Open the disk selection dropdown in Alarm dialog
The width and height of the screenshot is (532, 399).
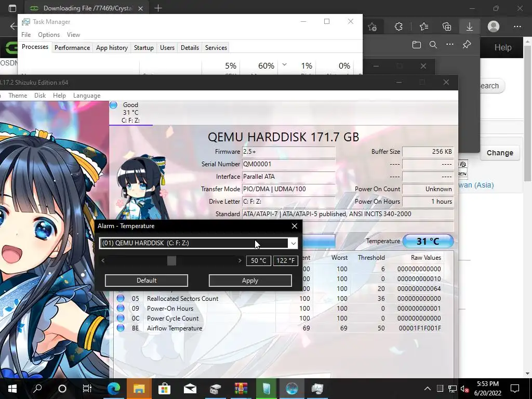[x=293, y=243]
